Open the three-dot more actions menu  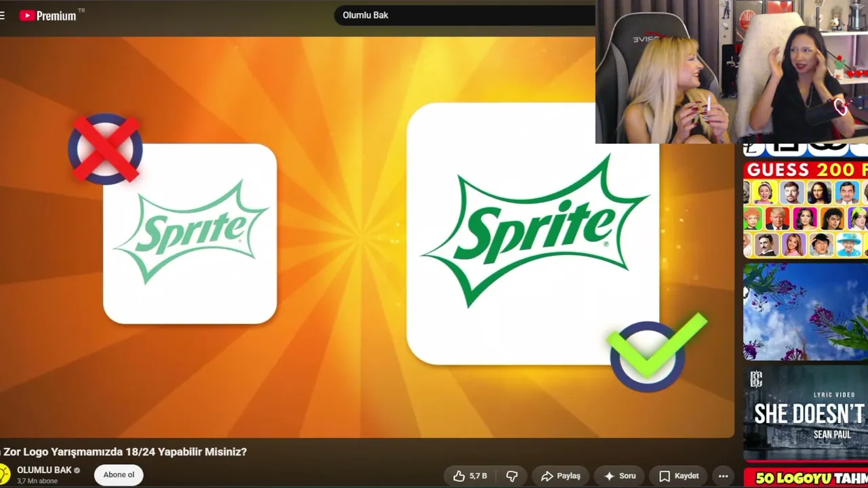[723, 476]
